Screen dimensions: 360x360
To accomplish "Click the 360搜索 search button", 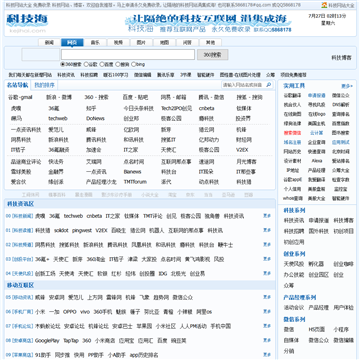I will (212, 55).
